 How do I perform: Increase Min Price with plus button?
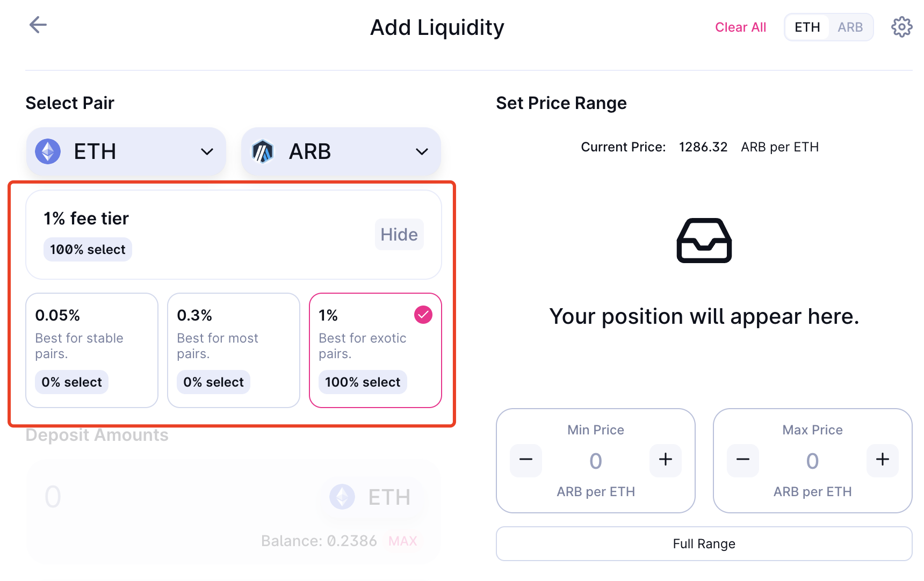click(x=665, y=460)
